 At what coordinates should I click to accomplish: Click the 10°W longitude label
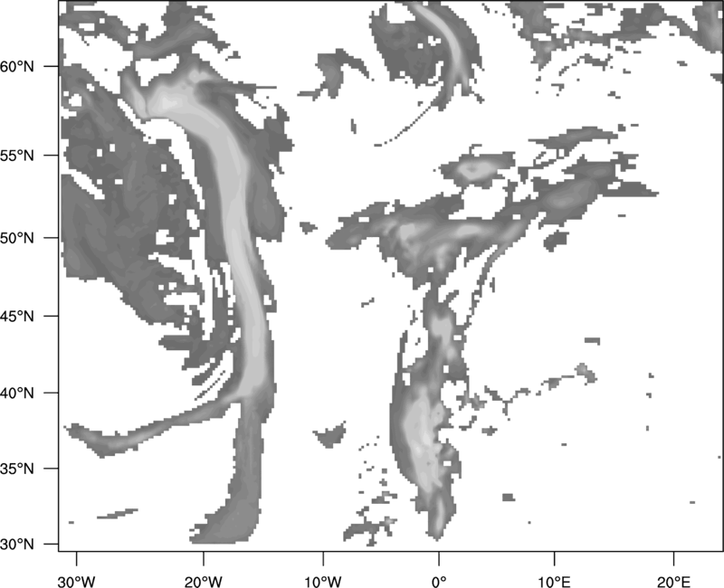323,582
